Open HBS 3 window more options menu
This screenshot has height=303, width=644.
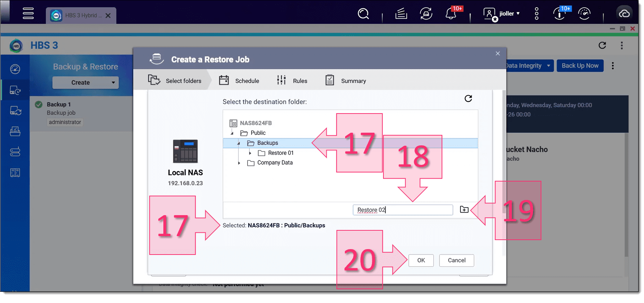coord(622,45)
